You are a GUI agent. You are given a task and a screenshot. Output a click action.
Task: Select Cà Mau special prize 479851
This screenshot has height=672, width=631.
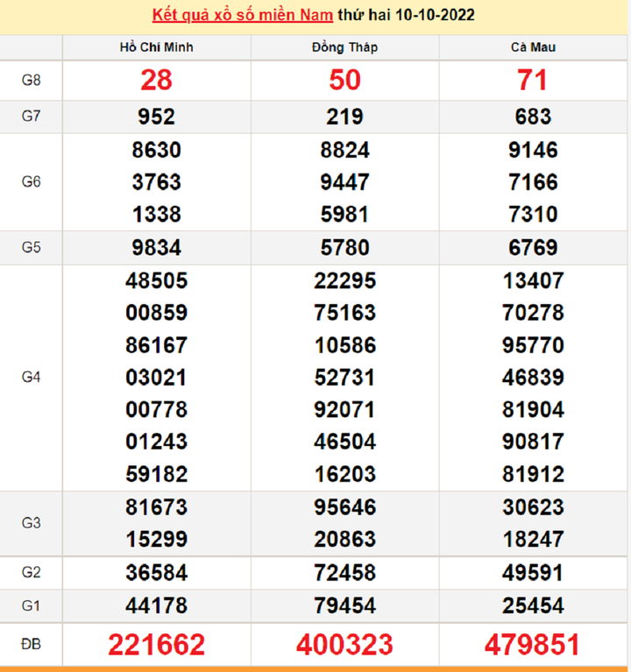pos(533,645)
